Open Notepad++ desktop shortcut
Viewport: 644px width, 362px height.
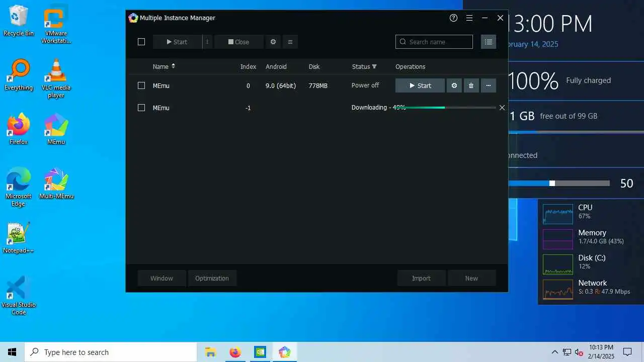[x=19, y=238]
